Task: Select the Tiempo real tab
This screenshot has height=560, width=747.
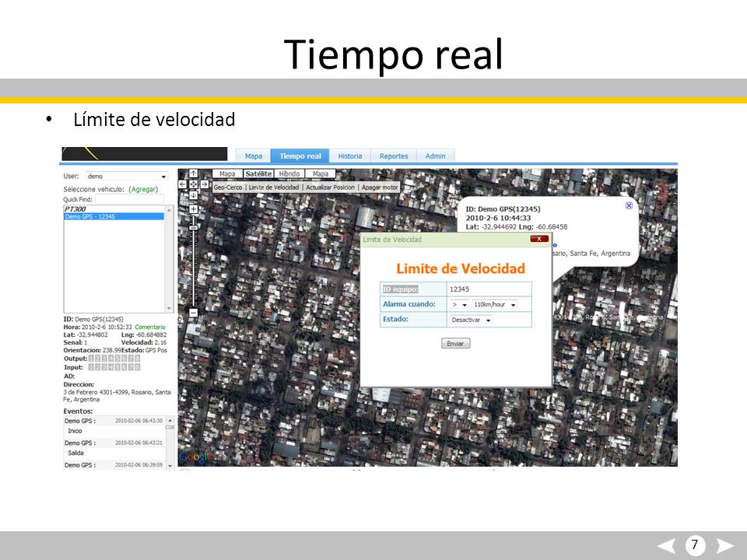Action: 300,156
